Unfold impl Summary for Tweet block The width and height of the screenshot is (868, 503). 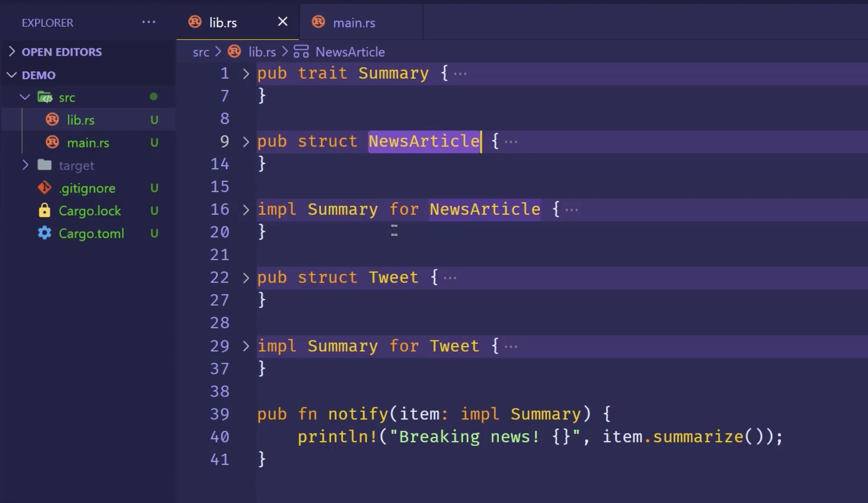[246, 346]
